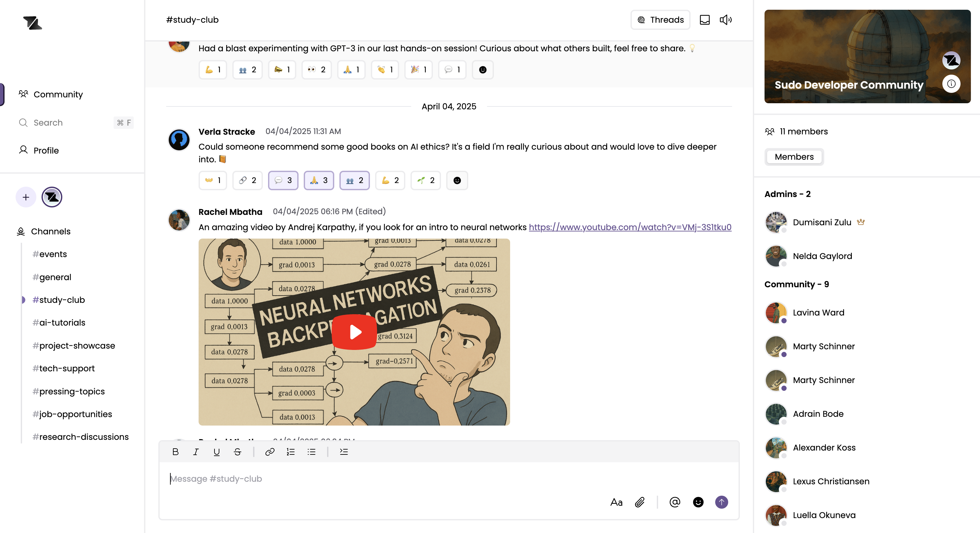980x533 pixels.
Task: Select Luella Okuneva in the members list
Action: [x=811, y=515]
